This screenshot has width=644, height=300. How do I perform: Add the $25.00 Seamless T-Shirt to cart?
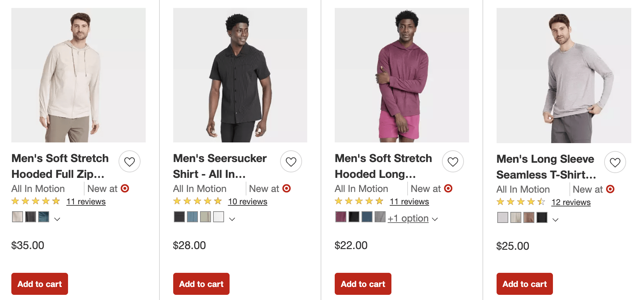[524, 284]
